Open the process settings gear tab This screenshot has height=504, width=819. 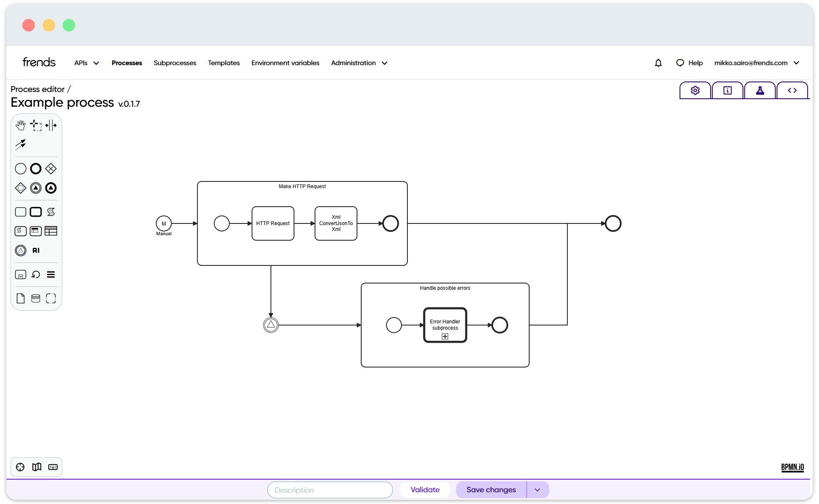pyautogui.click(x=695, y=90)
